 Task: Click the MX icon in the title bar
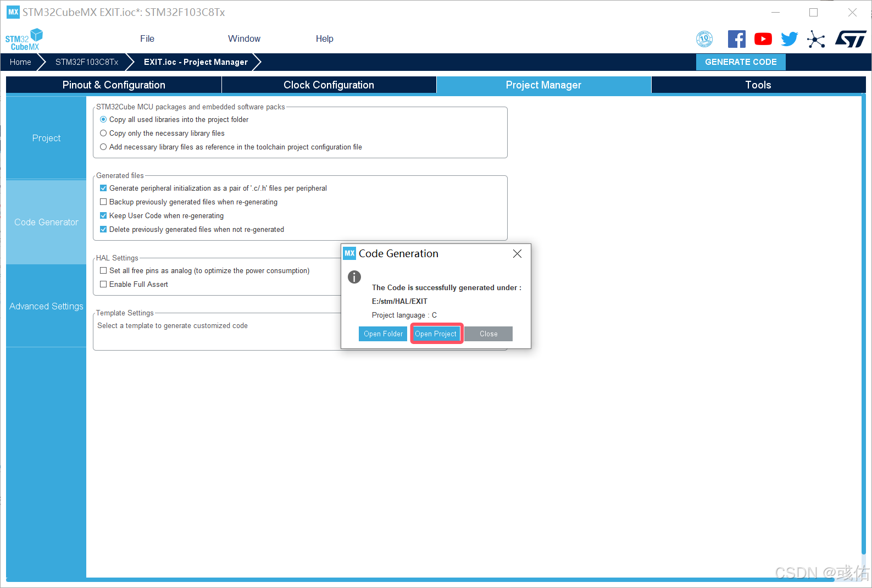(x=13, y=12)
